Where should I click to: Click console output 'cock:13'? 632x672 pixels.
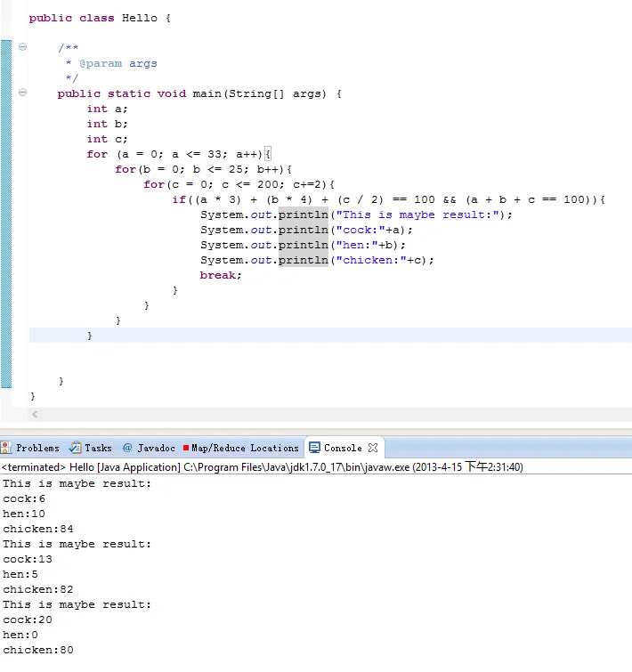click(28, 559)
